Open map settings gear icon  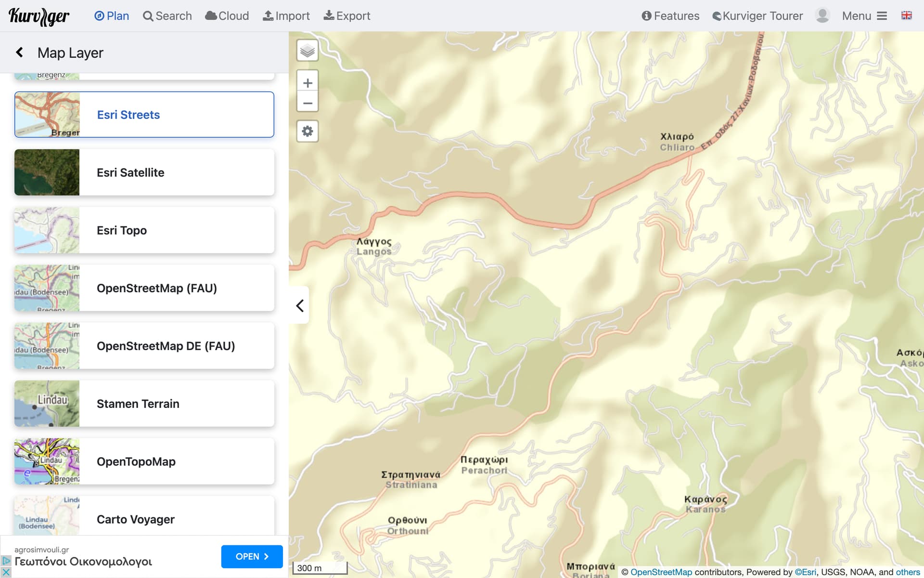click(x=307, y=131)
